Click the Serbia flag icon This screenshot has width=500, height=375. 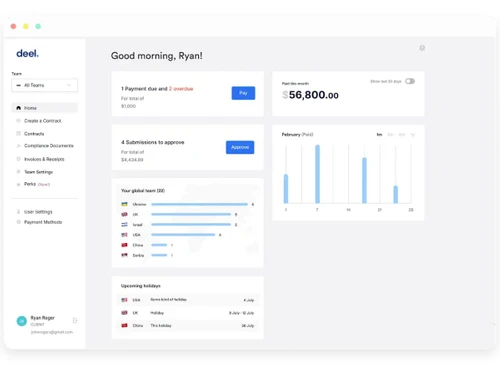tap(124, 255)
